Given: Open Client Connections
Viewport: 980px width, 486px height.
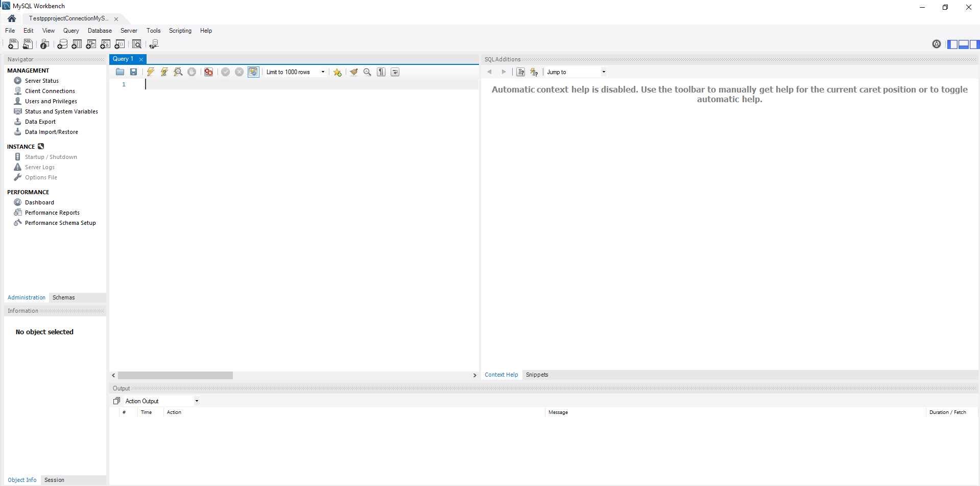Looking at the screenshot, I should coord(50,91).
